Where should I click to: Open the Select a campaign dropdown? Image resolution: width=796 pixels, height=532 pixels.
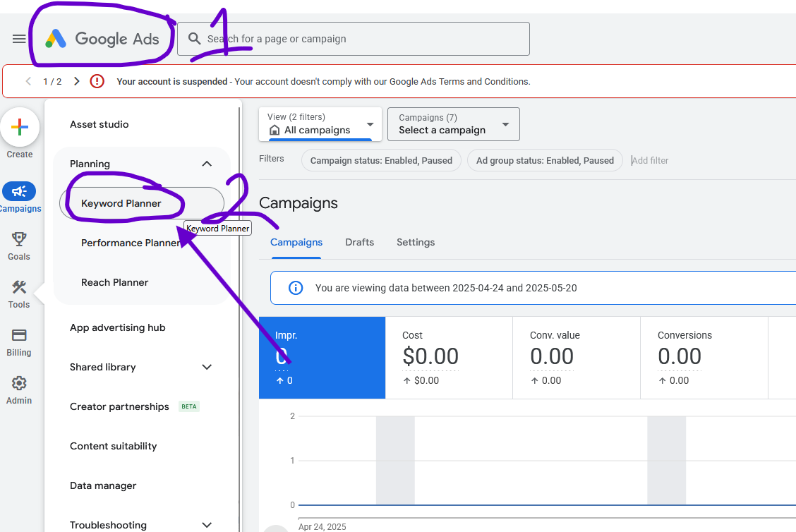[x=453, y=124]
